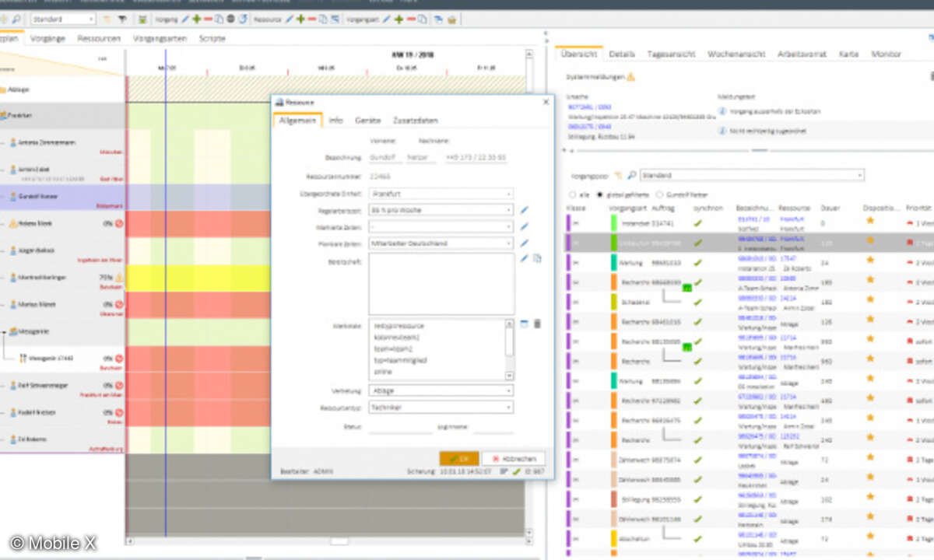This screenshot has height=560, width=934.
Task: Select the Frankfurt group row in the resource list
Action: pyautogui.click(x=62, y=115)
